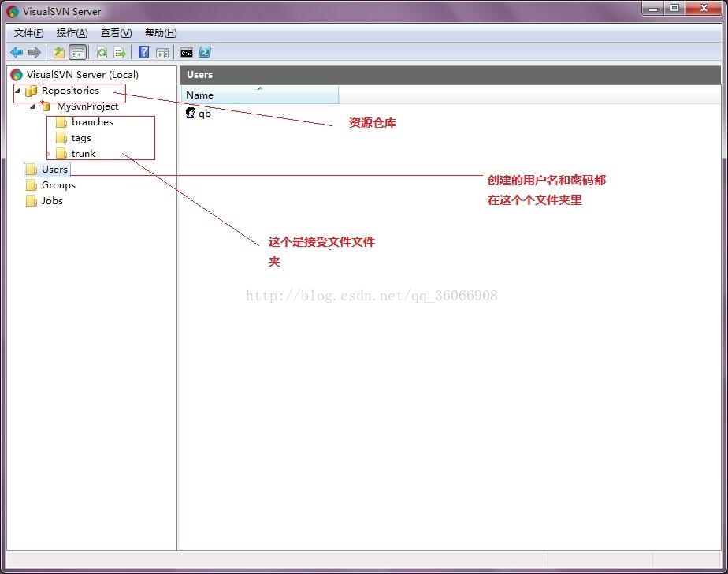This screenshot has height=574, width=728.
Task: Open the 操作(A) menu
Action: point(72,33)
